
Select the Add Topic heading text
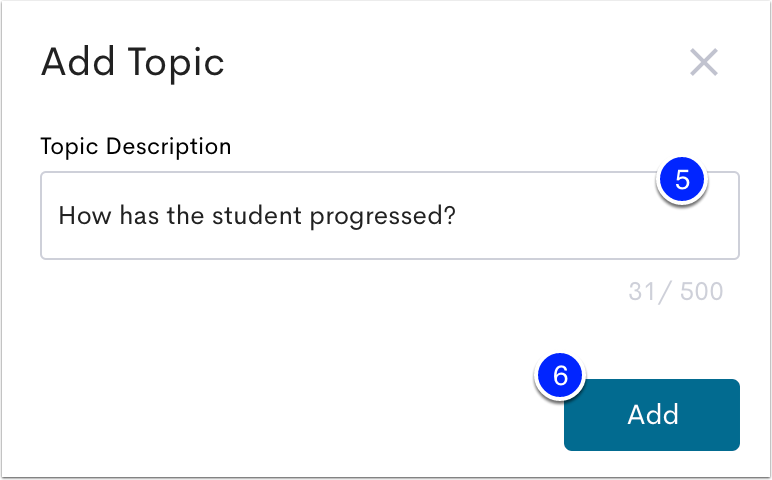[132, 63]
